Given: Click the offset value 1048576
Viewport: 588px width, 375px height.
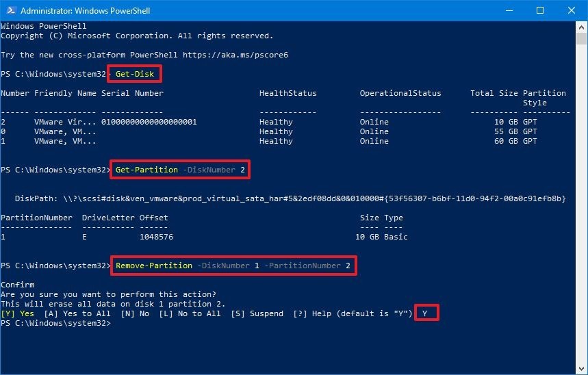Looking at the screenshot, I should pos(156,237).
